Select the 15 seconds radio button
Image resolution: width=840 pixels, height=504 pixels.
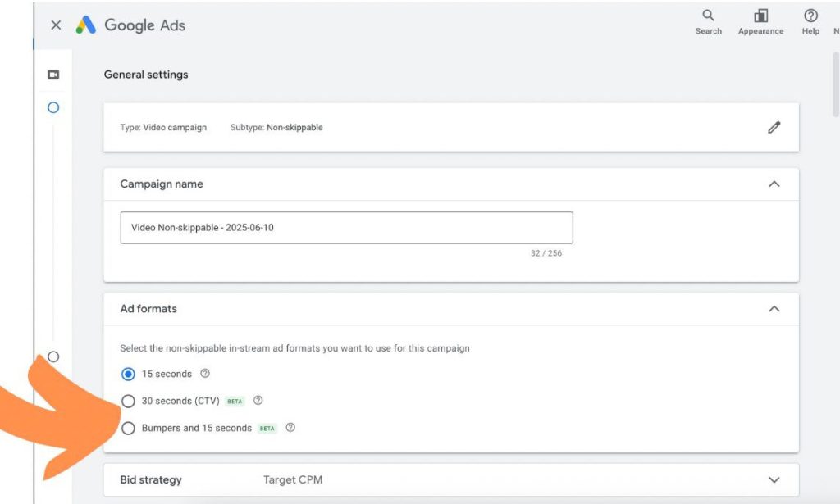click(x=128, y=375)
